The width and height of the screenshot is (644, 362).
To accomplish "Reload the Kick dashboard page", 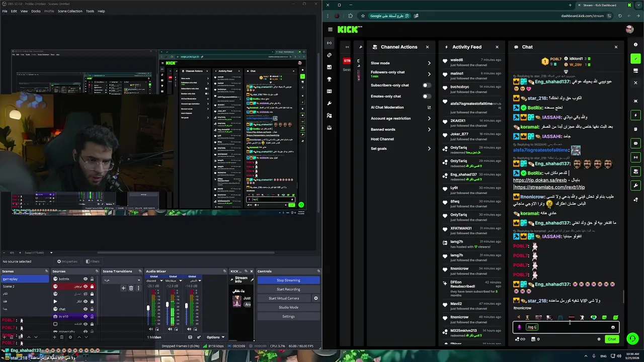I will pyautogui.click(x=620, y=16).
